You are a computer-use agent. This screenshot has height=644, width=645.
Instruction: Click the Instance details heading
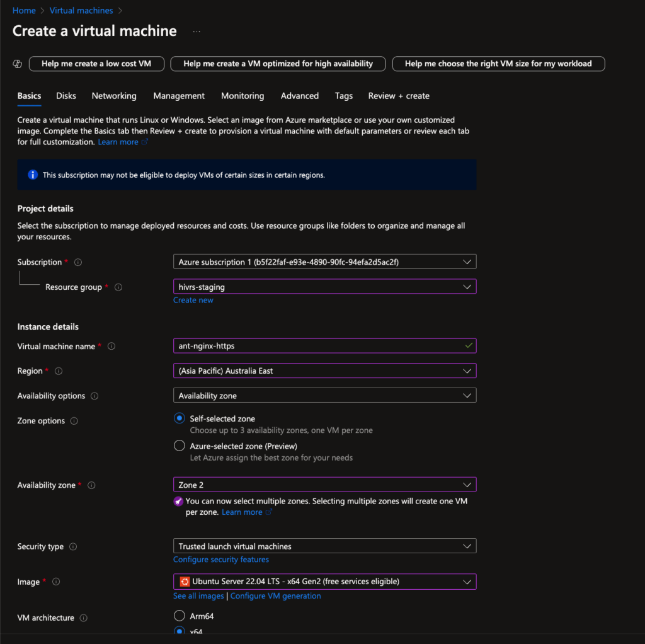coord(48,327)
